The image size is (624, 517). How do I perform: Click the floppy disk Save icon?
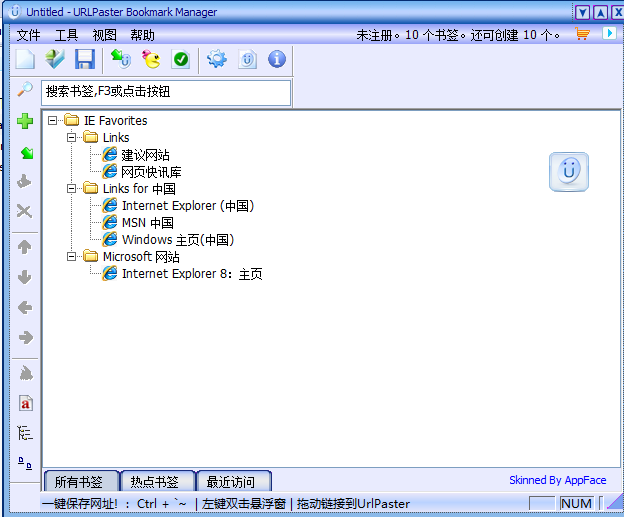coord(85,60)
